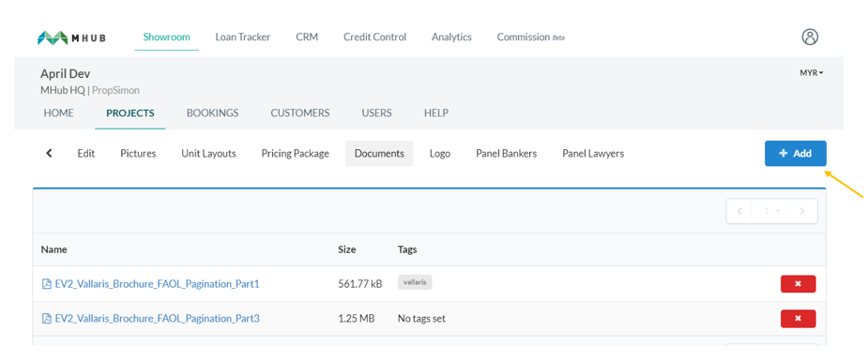Delete EV2_Vallaris_Brochure_FAOL_Pagination_Part3 with red X
Screen dimensions: 868x361
pyautogui.click(x=798, y=319)
